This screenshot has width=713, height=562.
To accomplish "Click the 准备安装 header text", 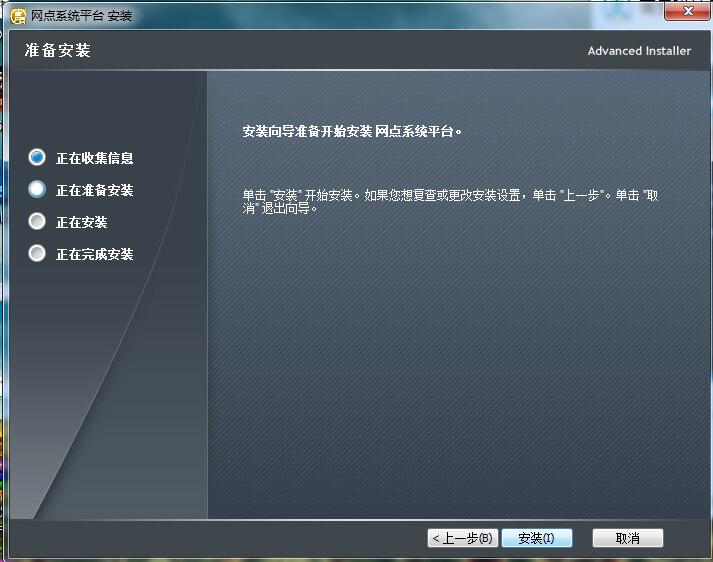I will click(x=58, y=50).
